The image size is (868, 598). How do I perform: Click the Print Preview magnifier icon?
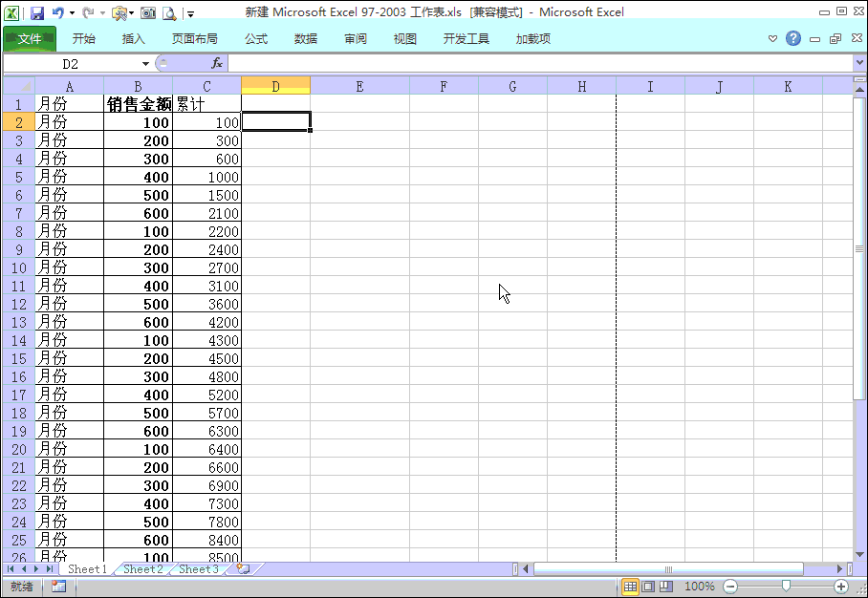click(x=169, y=12)
